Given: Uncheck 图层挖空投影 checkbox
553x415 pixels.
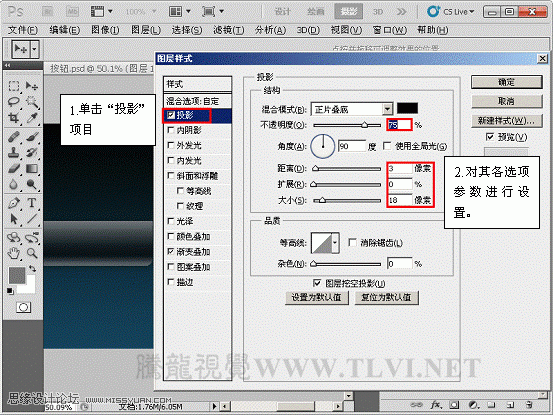Looking at the screenshot, I should [317, 283].
